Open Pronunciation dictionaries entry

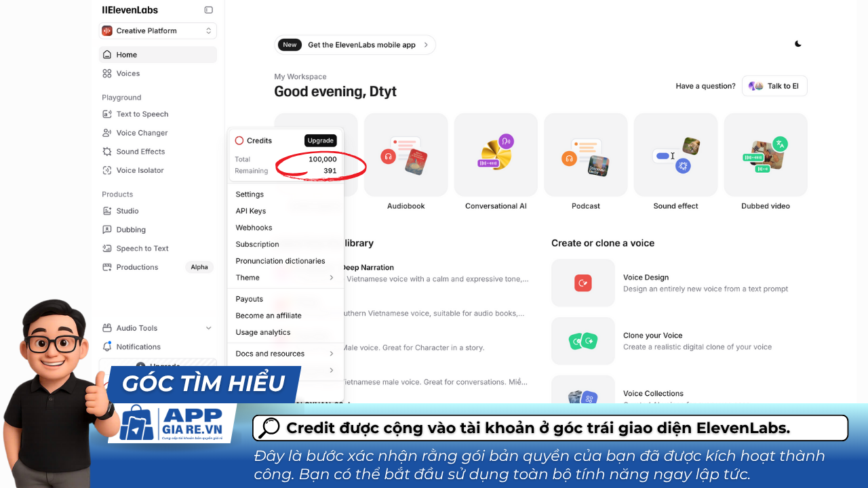pos(285,261)
